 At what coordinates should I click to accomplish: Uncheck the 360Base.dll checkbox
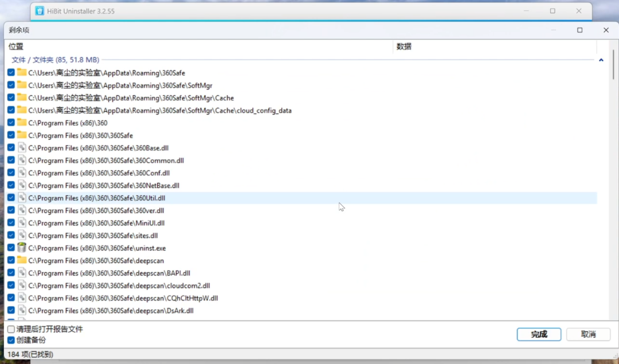tap(11, 148)
